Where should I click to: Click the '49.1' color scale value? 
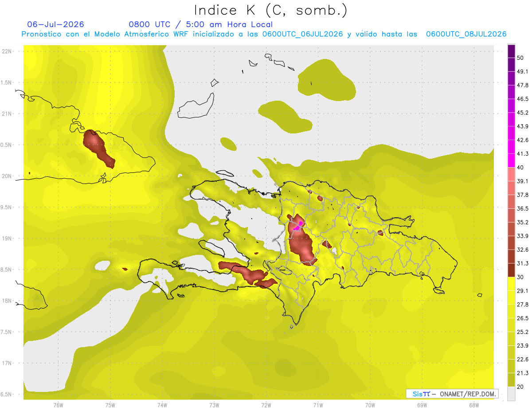click(x=523, y=71)
